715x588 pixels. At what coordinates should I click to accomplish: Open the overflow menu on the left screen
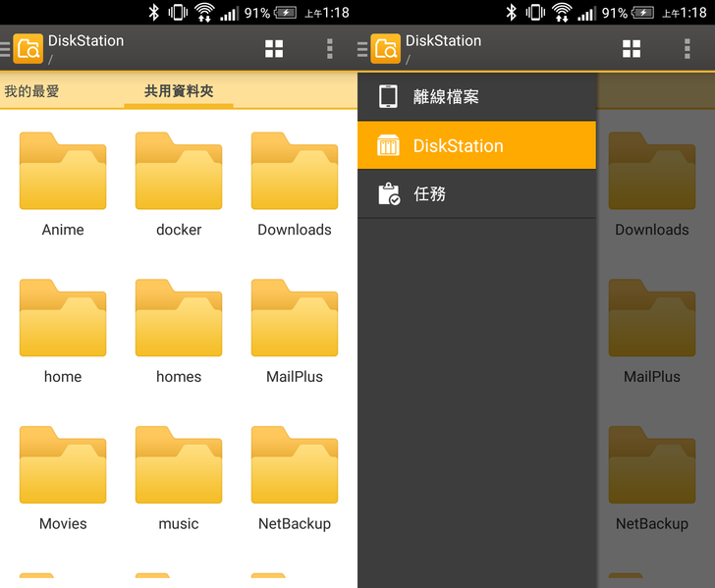point(329,49)
